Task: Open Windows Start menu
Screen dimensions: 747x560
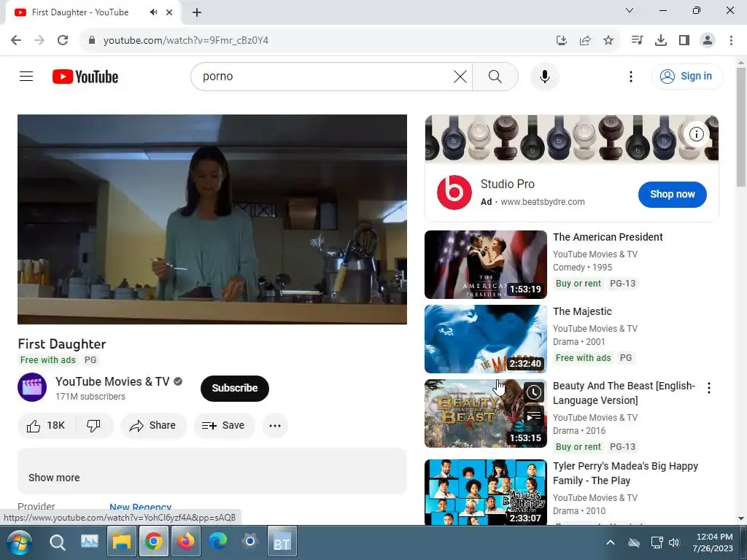Action: click(20, 542)
